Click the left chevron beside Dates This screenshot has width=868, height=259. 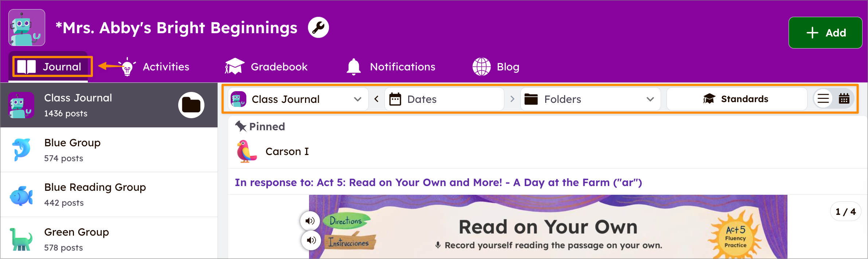(x=376, y=99)
